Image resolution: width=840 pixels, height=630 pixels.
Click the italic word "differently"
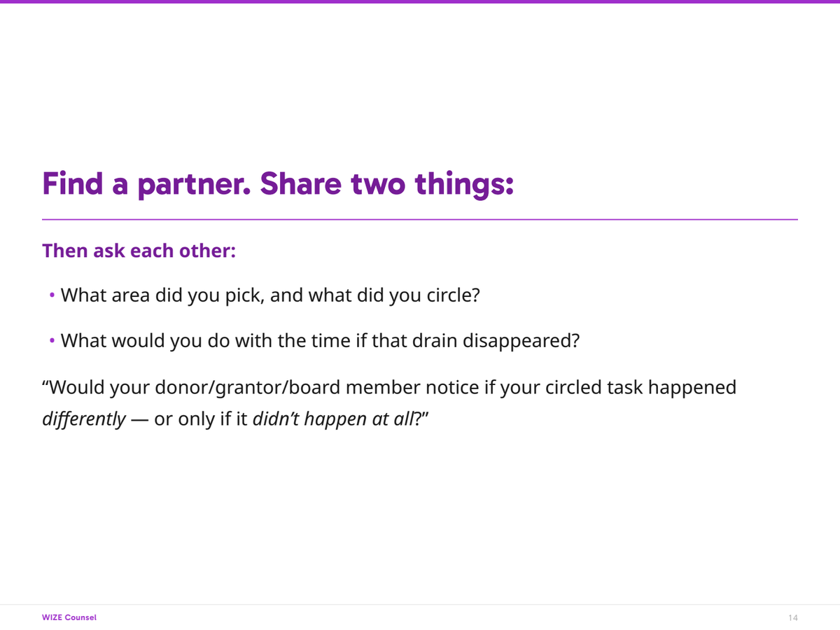tap(84, 419)
